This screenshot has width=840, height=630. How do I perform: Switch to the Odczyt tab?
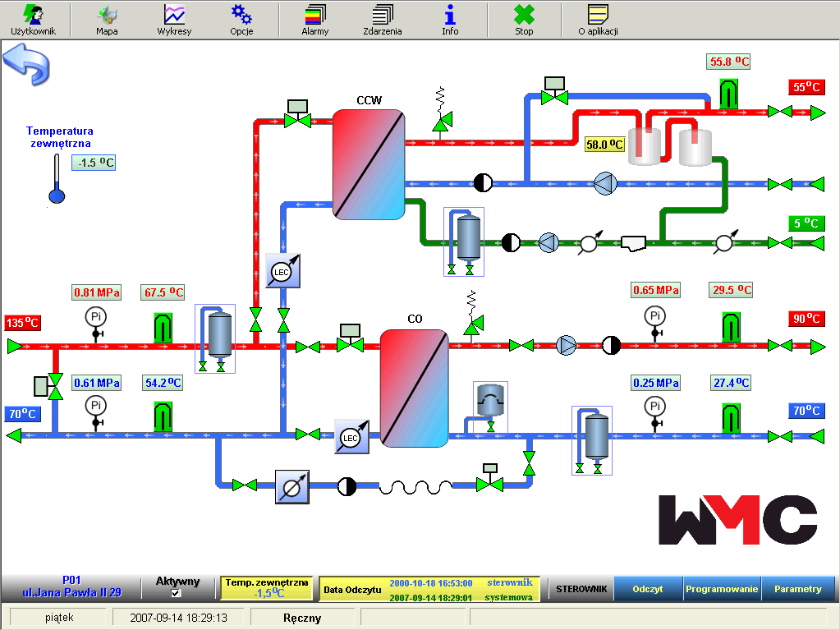tap(648, 589)
